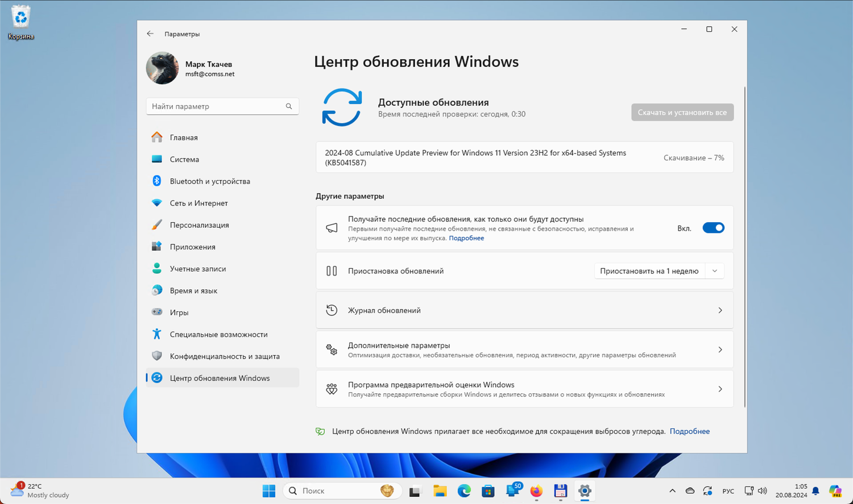Click the pause icon beside Приостановка обновлений
Image resolution: width=853 pixels, height=504 pixels.
332,271
